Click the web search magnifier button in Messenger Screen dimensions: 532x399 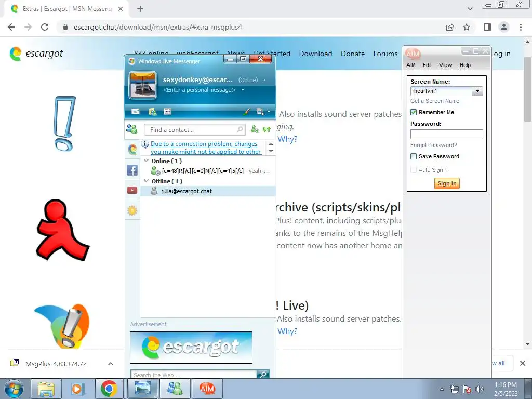tap(263, 374)
